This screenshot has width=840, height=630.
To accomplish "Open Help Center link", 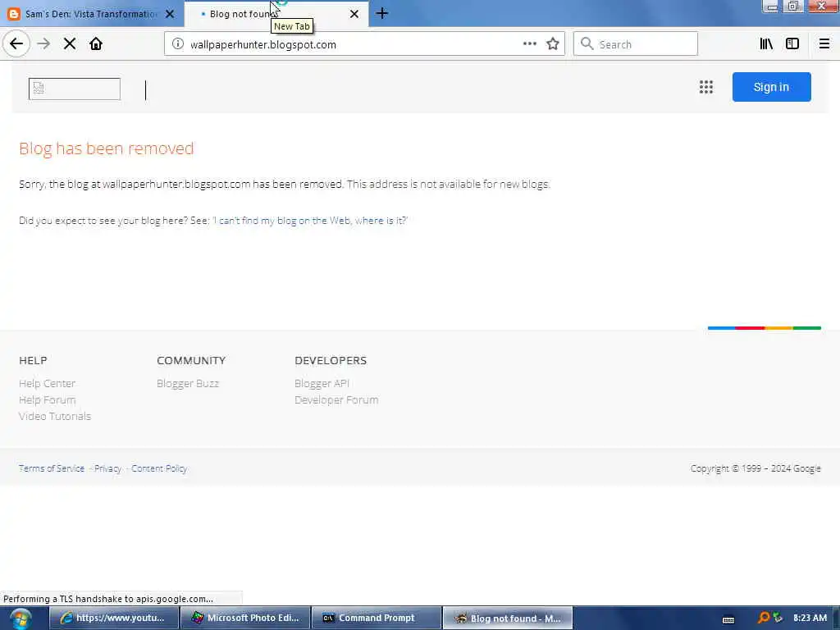I will tap(47, 384).
